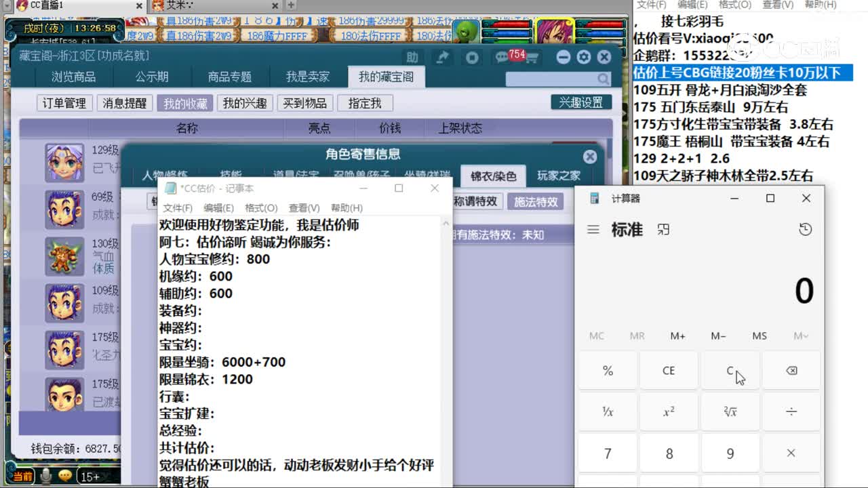Viewport: 868px width, 488px height.
Task: Click the 9 key in Calculator
Action: [x=730, y=453]
